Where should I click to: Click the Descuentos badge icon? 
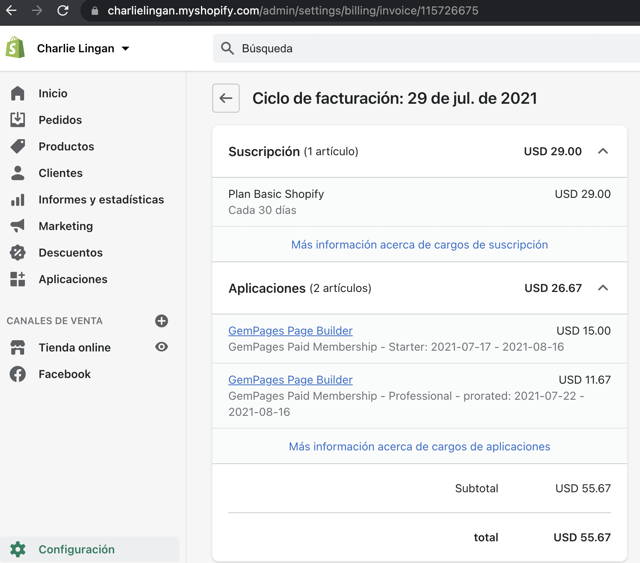coord(18,253)
